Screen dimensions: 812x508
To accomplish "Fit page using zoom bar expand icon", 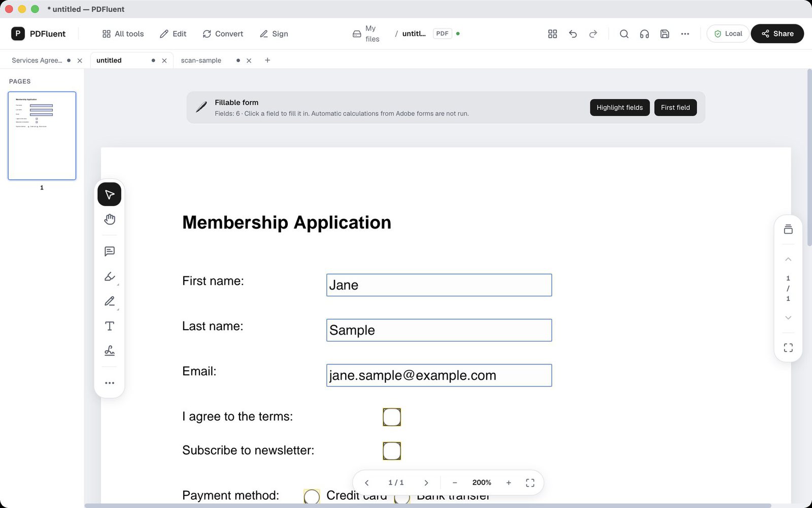I will tap(530, 483).
